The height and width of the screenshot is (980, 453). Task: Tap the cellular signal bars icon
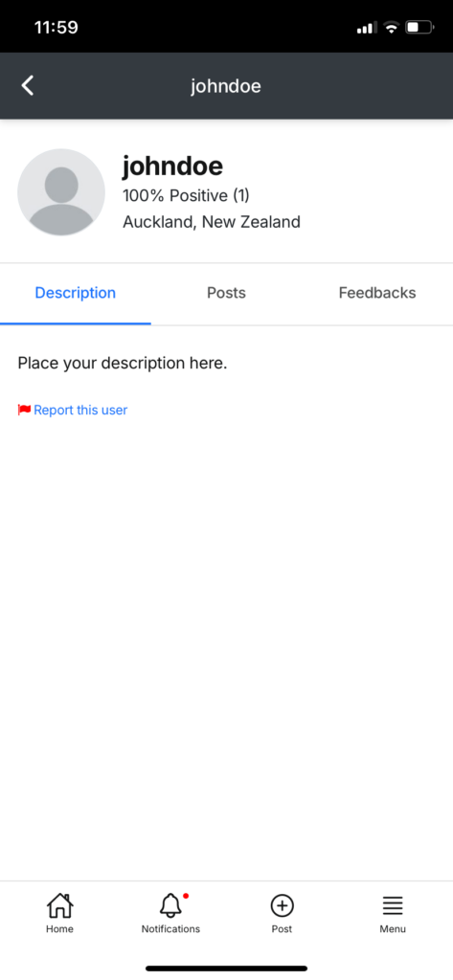pyautogui.click(x=367, y=28)
